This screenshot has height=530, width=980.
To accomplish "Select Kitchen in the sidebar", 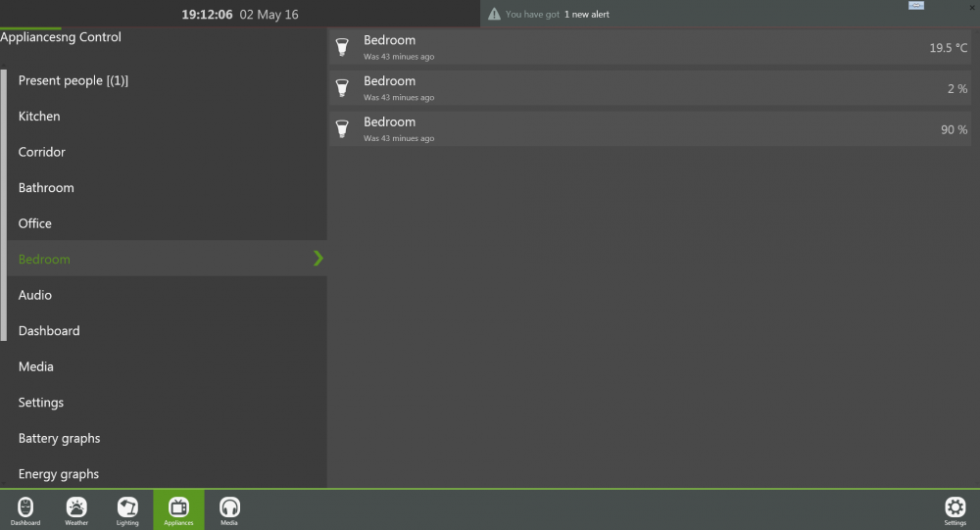I will [39, 117].
